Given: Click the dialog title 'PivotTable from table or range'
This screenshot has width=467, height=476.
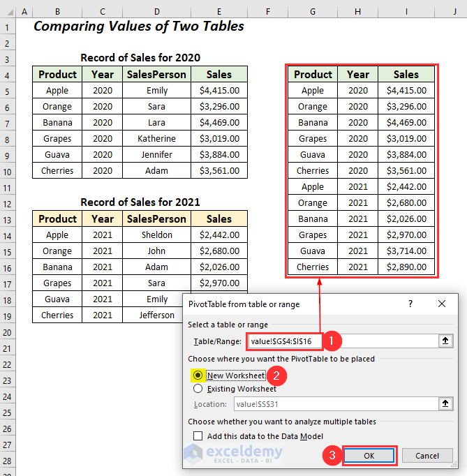Looking at the screenshot, I should tap(244, 304).
